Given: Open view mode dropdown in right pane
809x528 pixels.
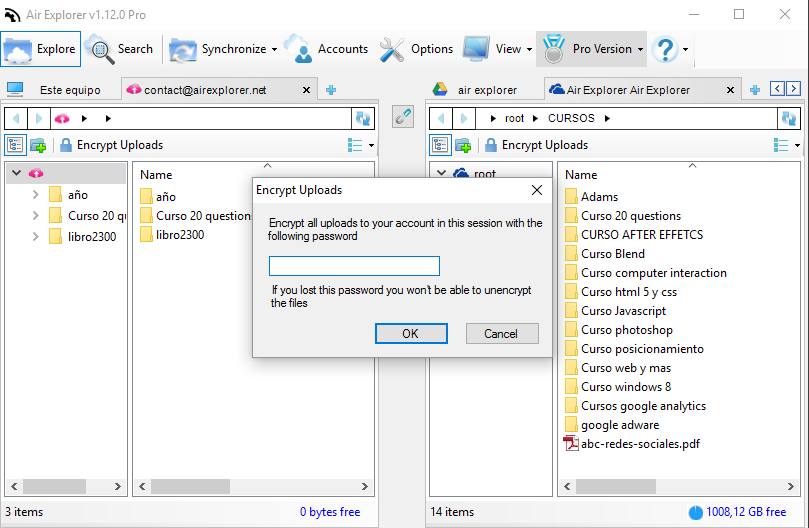Looking at the screenshot, I should [x=797, y=146].
